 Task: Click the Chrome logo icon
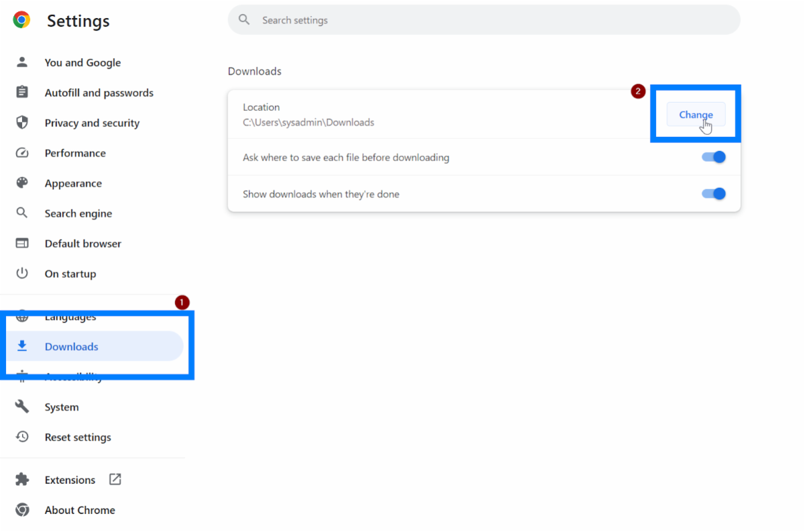[x=21, y=20]
